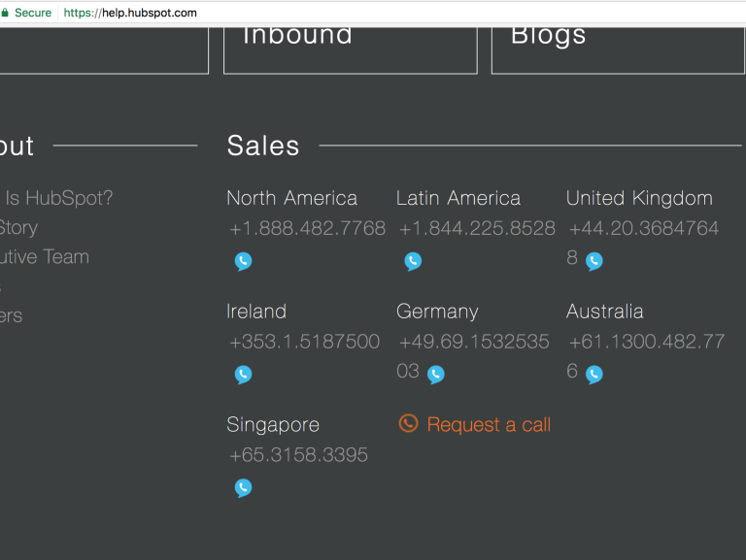The height and width of the screenshot is (560, 746).
Task: Click the call icon beside Germany number
Action: 436,375
